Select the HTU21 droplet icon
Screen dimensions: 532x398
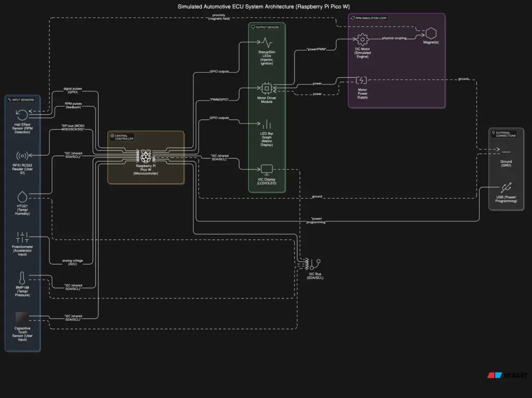(x=22, y=197)
